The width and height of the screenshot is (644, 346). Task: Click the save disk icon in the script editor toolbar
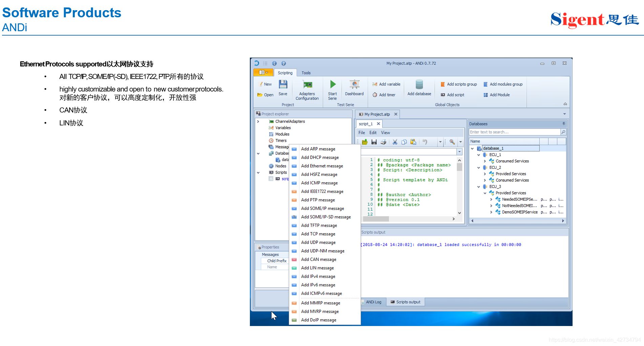click(374, 142)
